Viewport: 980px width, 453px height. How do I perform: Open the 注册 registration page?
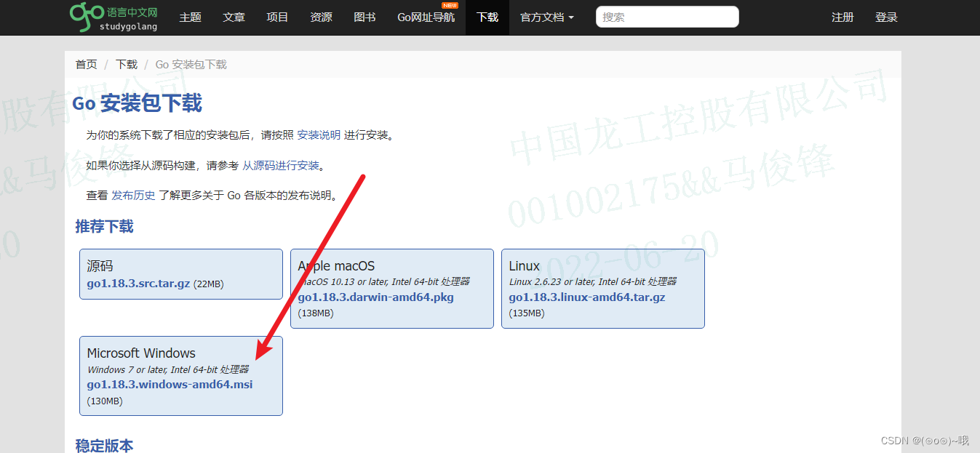(x=842, y=17)
